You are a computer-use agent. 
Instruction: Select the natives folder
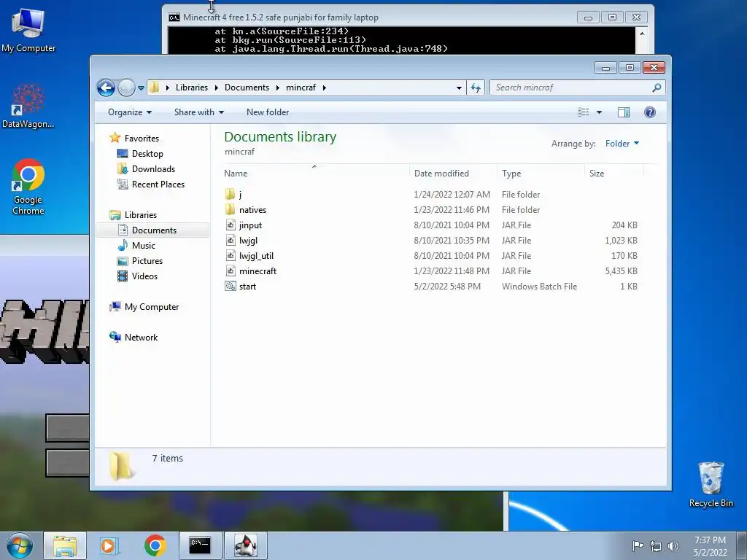click(x=252, y=210)
